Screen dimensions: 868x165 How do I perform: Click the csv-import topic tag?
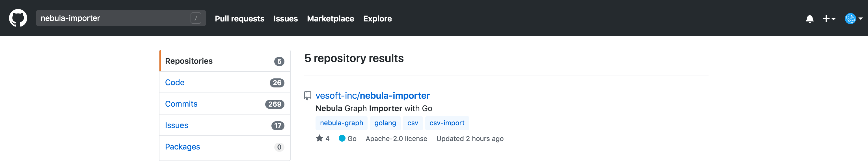coord(446,123)
